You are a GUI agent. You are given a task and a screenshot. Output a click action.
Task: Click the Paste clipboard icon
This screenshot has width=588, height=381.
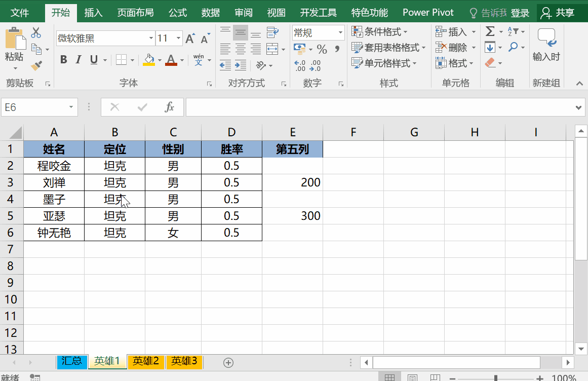15,39
